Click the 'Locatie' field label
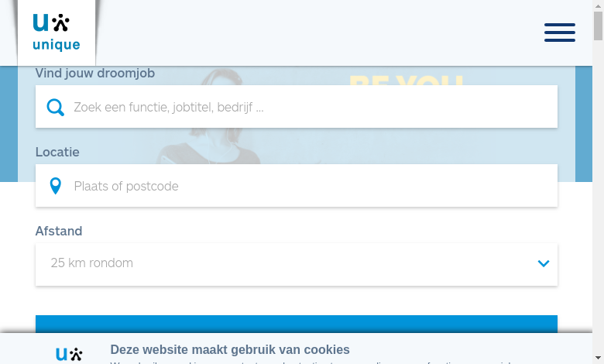The width and height of the screenshot is (604, 364). 57,152
